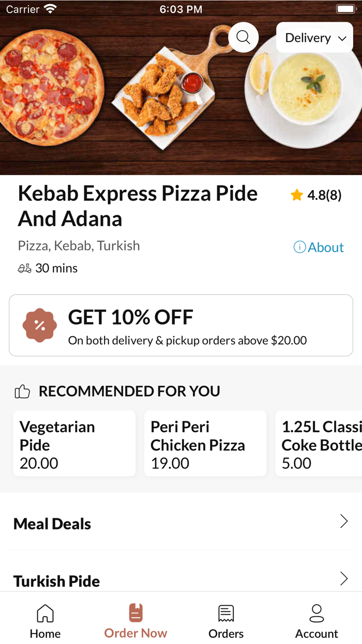Tap the 4.8 star rating
This screenshot has height=644, width=362.
[316, 195]
